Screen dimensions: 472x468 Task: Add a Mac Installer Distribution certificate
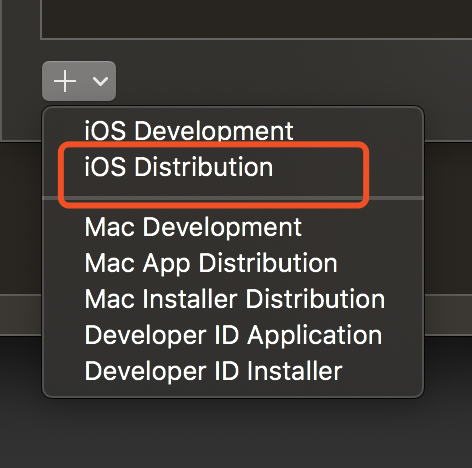pos(235,299)
